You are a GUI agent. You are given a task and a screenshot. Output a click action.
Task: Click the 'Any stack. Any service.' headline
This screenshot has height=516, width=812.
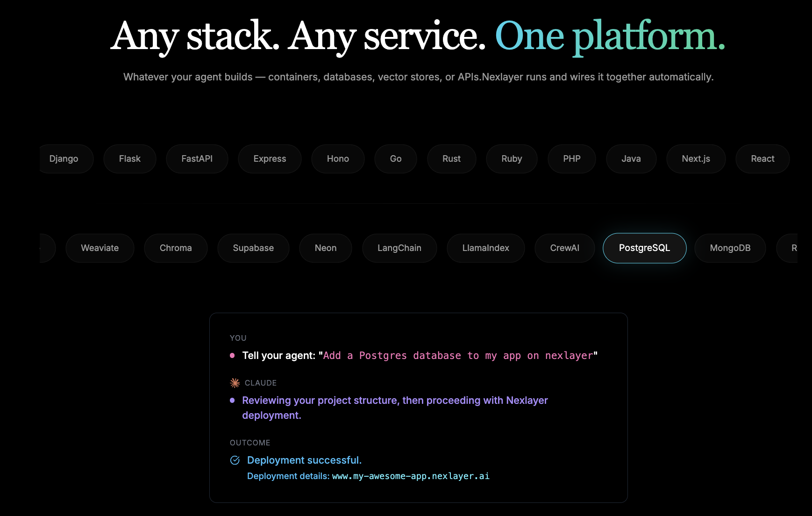point(298,36)
